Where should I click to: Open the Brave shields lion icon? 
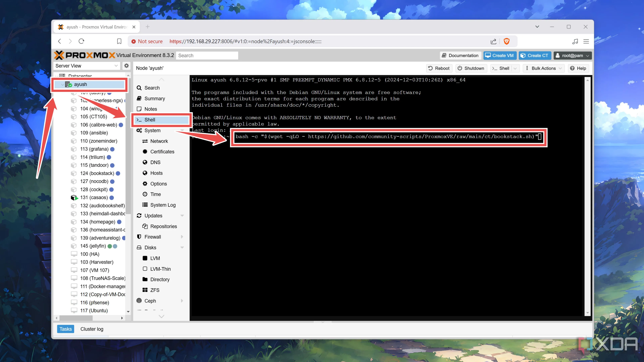click(507, 41)
